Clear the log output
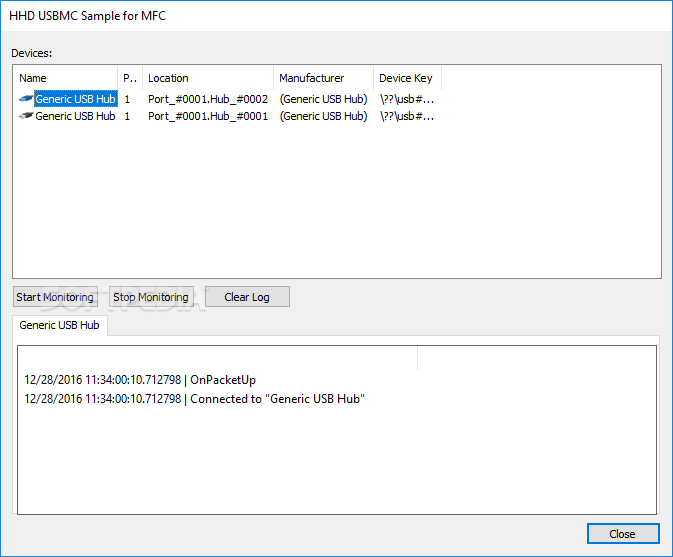Screen dimensions: 673x557 (x=247, y=297)
